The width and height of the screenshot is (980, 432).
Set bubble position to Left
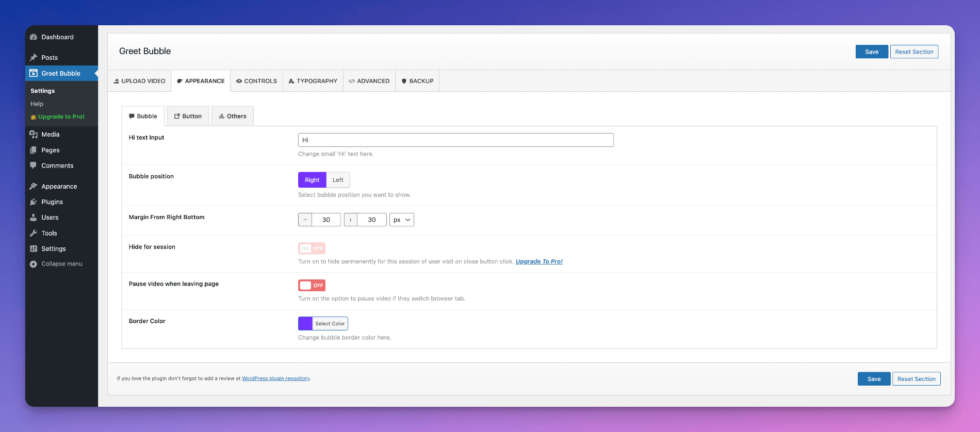pos(338,180)
